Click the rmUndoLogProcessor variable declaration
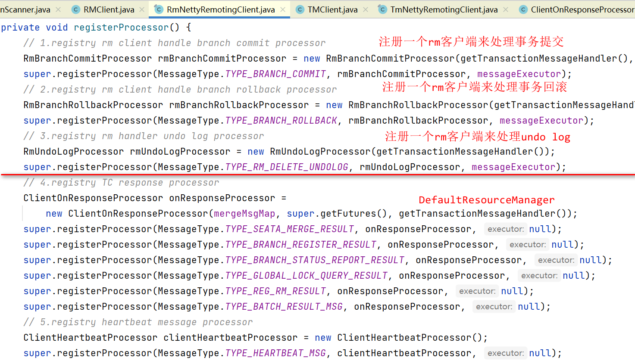 point(180,152)
